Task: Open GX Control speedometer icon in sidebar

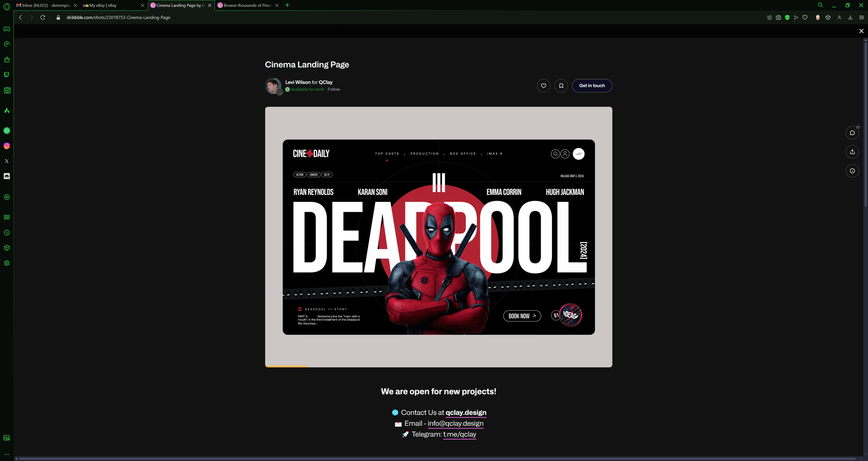Action: point(7,44)
